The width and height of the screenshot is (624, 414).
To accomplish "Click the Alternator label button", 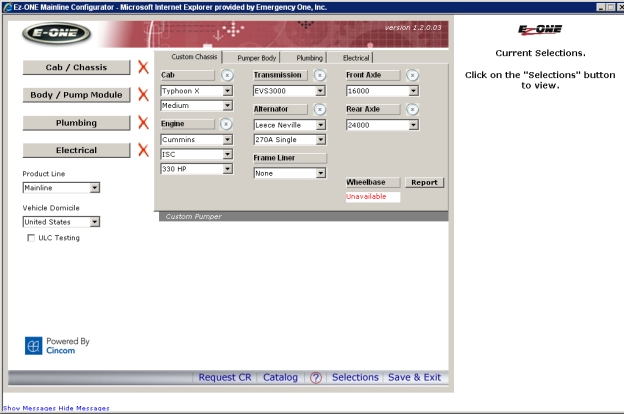I will click(x=280, y=109).
